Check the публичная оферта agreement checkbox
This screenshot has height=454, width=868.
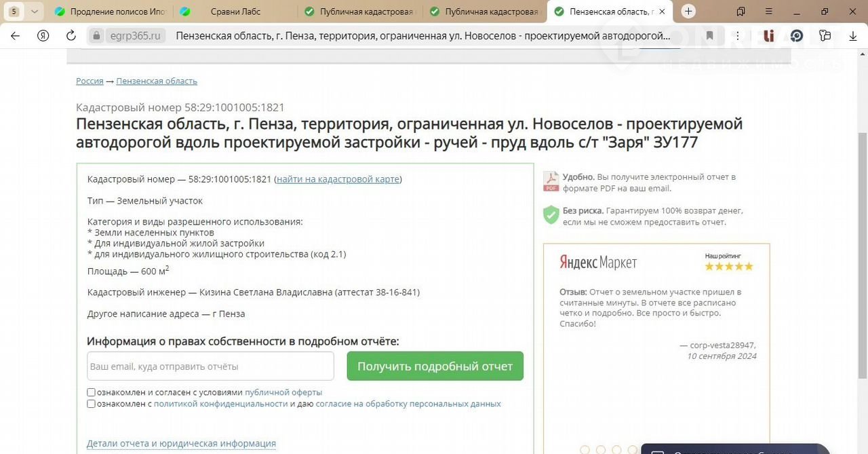[x=91, y=392]
